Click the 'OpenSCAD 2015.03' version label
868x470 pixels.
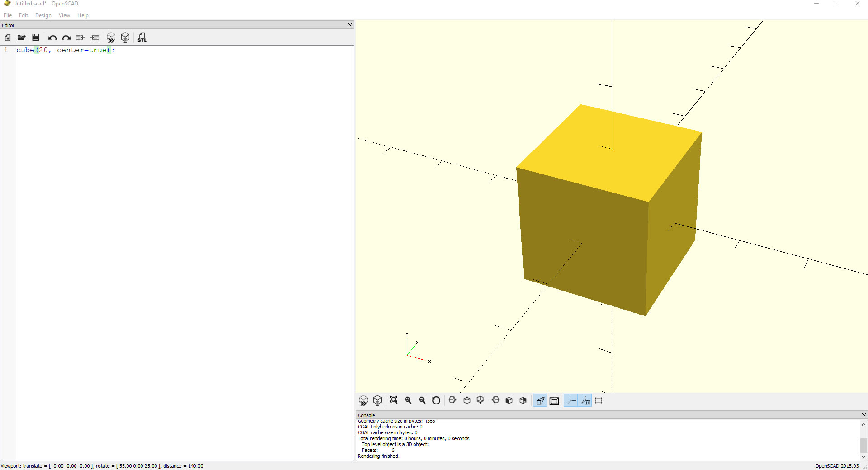click(837, 466)
